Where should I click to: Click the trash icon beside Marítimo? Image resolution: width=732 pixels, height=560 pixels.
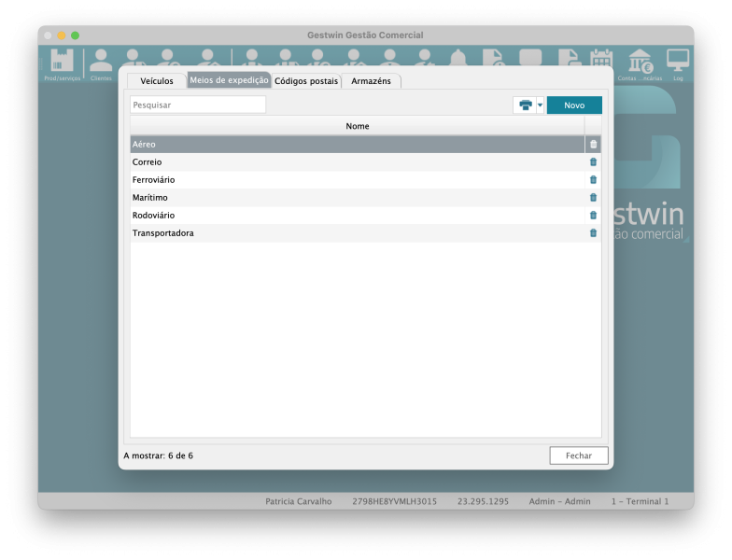[593, 198]
